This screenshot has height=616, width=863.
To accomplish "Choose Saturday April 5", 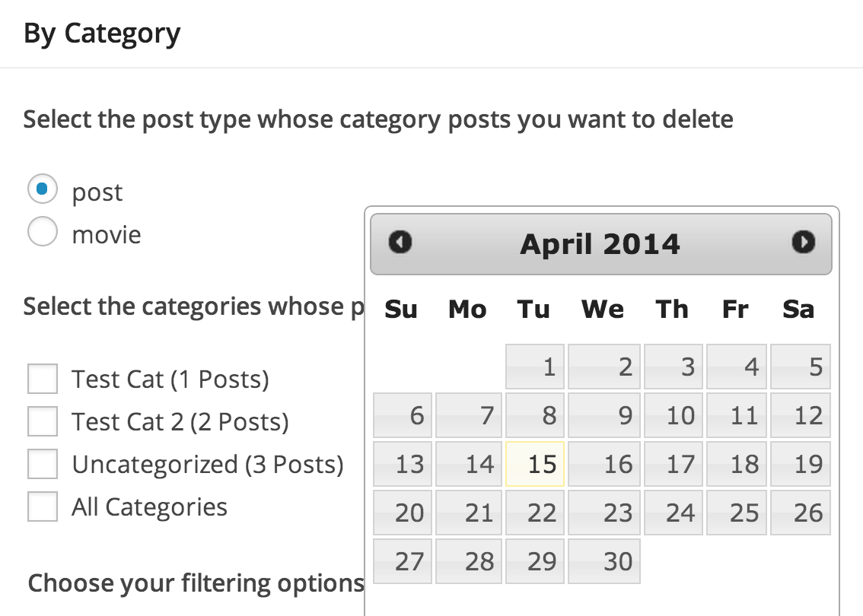I will [x=801, y=367].
